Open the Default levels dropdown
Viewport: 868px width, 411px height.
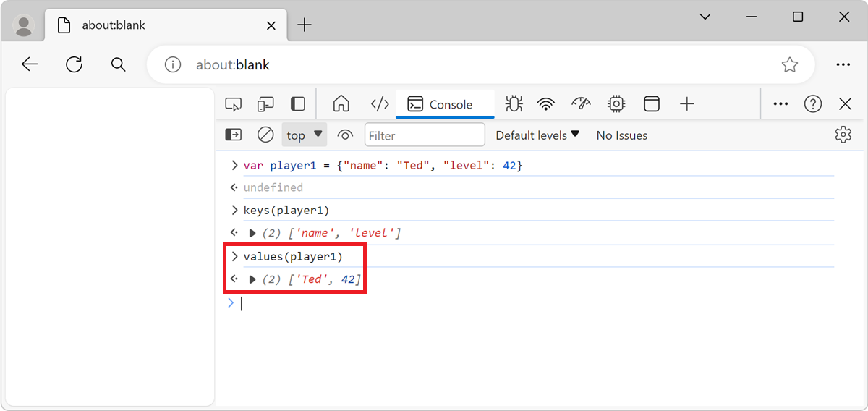537,135
